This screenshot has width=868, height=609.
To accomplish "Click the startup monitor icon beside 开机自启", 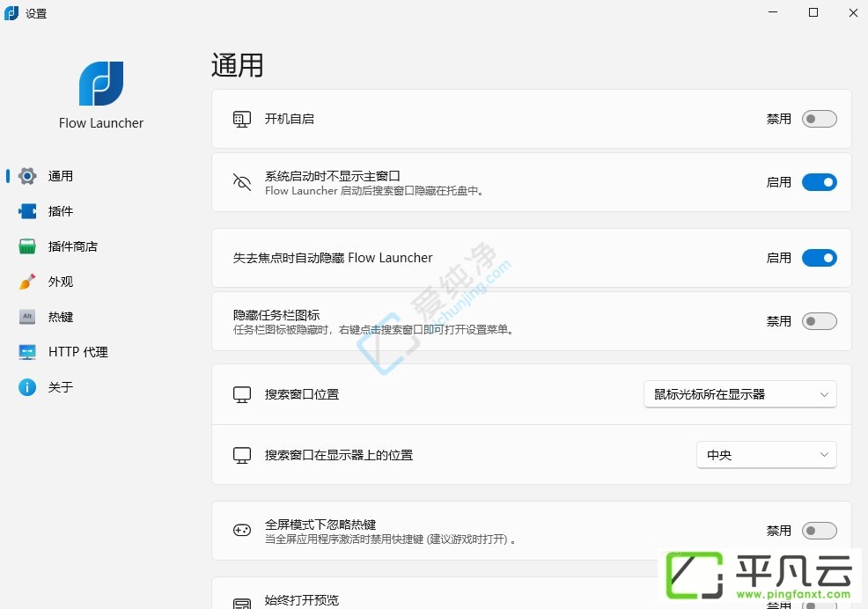I will [x=242, y=119].
